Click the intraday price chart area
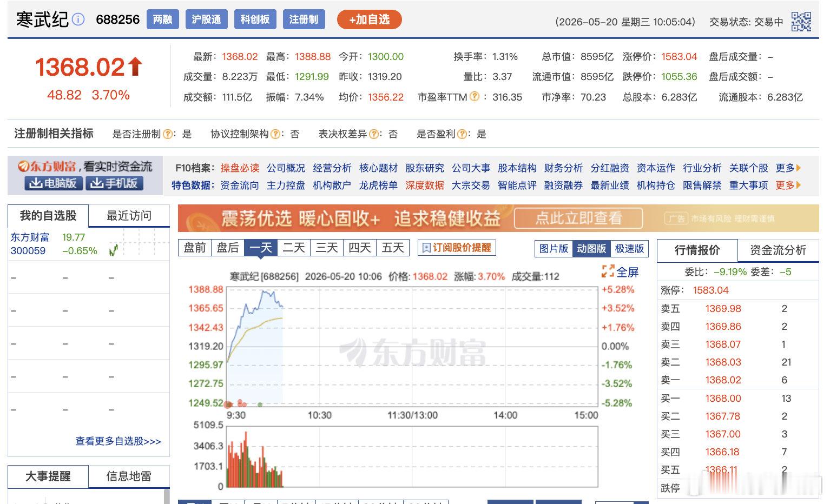The height and width of the screenshot is (504, 830). 412,346
